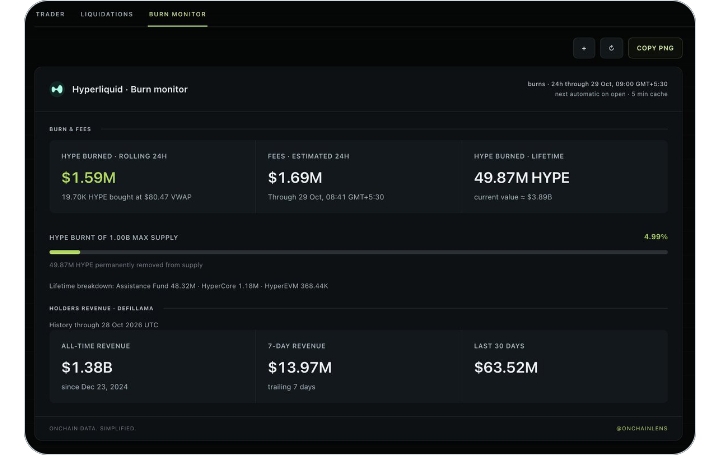The image size is (718, 457).
Task: Click the Lifetime breakdown line
Action: point(189,286)
